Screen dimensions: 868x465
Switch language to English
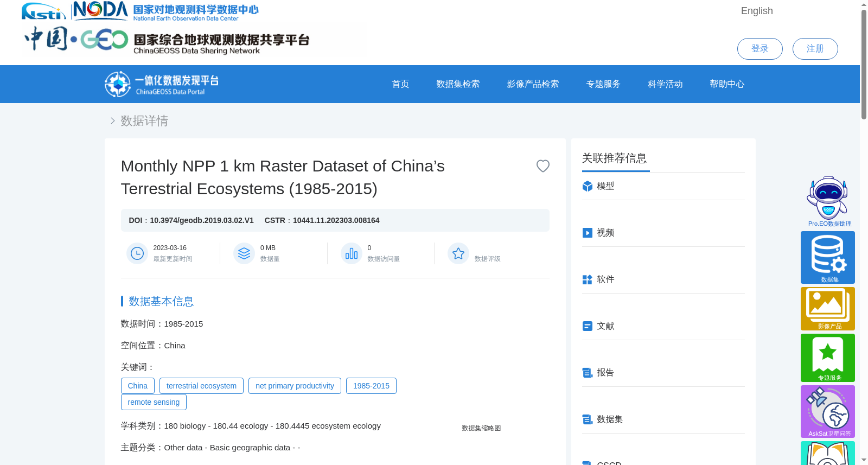(x=757, y=11)
